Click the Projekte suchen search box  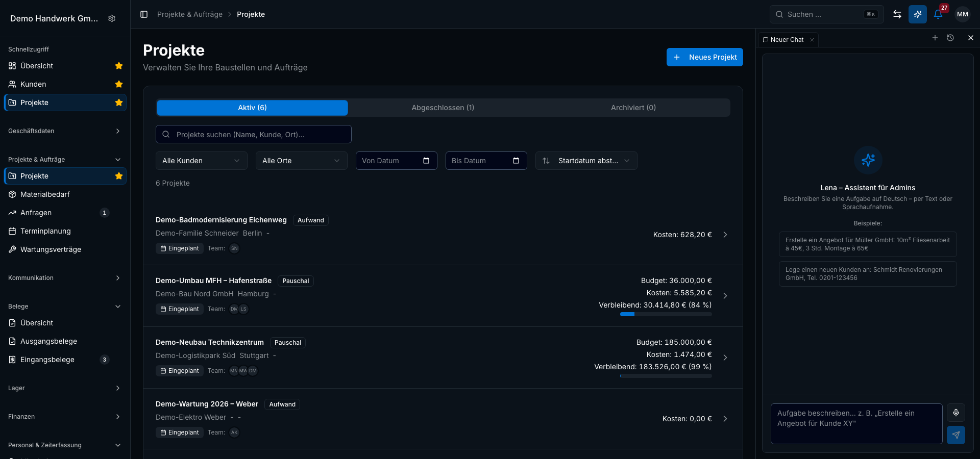tap(254, 134)
